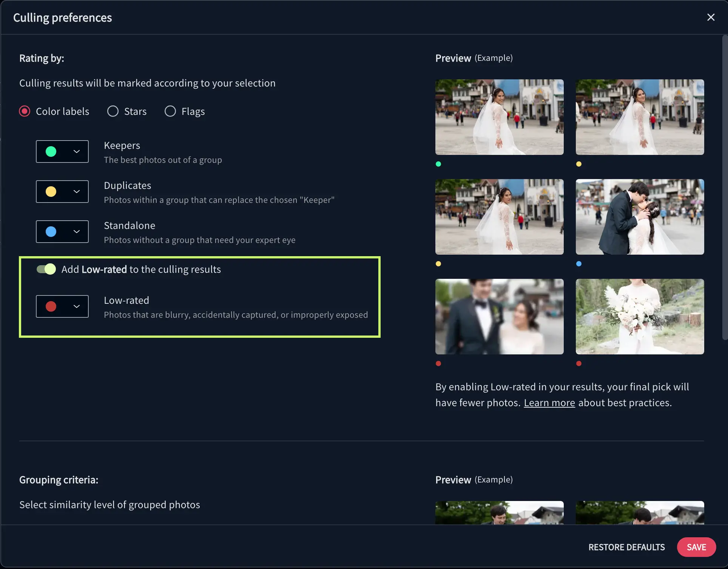Screen dimensions: 728x569
Task: Expand the Duplicates color dropdown
Action: pyautogui.click(x=77, y=192)
